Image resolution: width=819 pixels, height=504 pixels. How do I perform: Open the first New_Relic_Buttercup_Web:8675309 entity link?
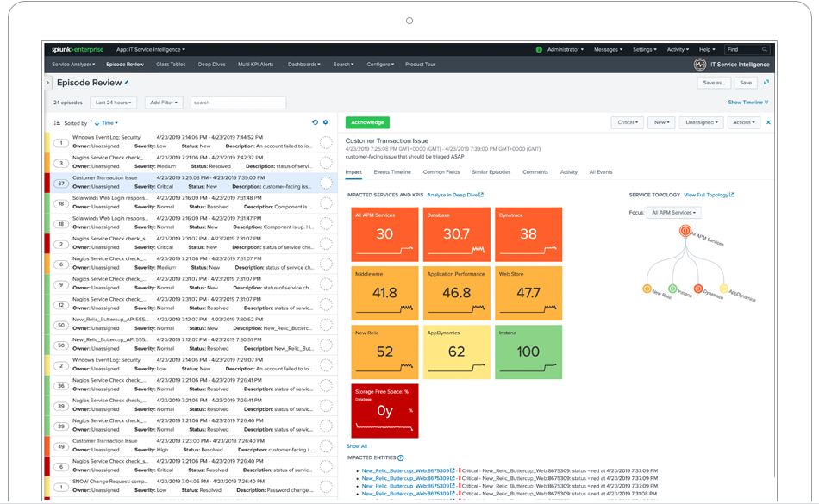(405, 470)
